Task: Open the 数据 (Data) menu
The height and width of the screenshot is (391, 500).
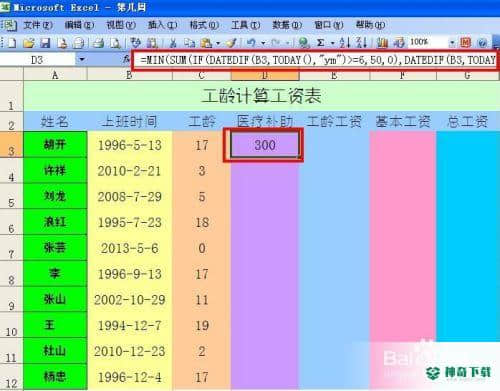Action: coord(287,25)
